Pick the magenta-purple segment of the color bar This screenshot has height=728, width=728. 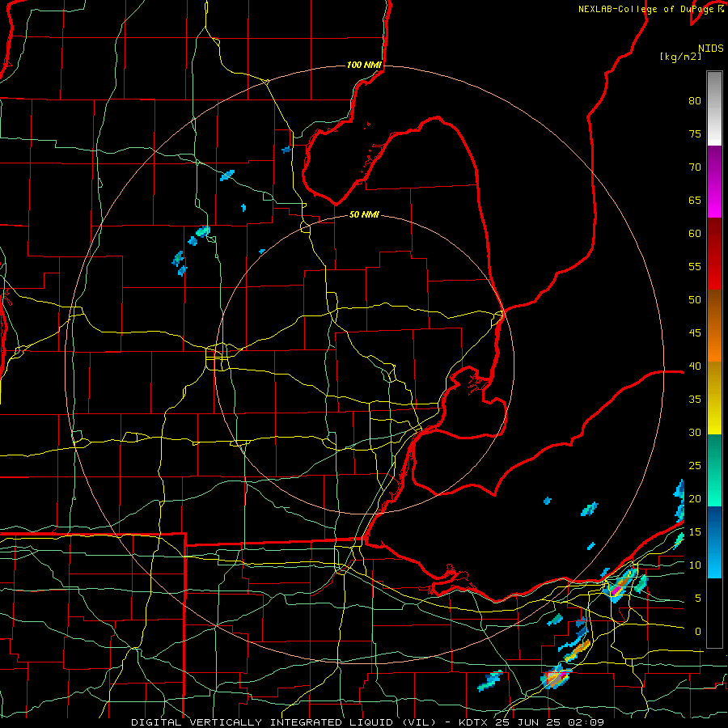[x=714, y=182]
